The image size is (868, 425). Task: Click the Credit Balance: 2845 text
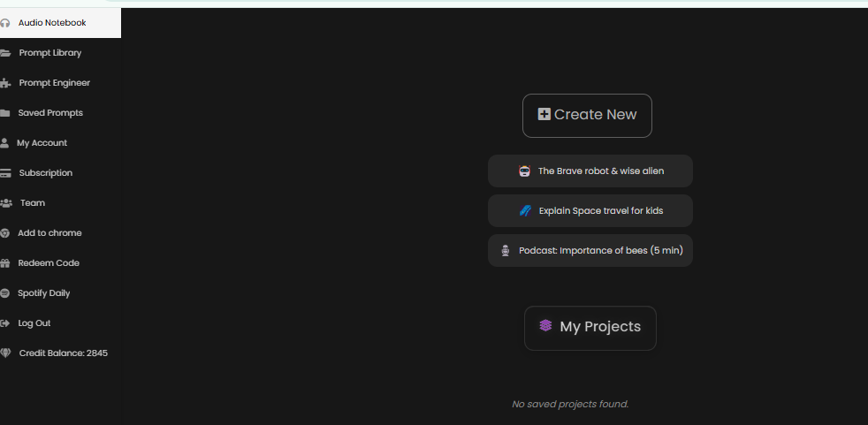(x=63, y=353)
